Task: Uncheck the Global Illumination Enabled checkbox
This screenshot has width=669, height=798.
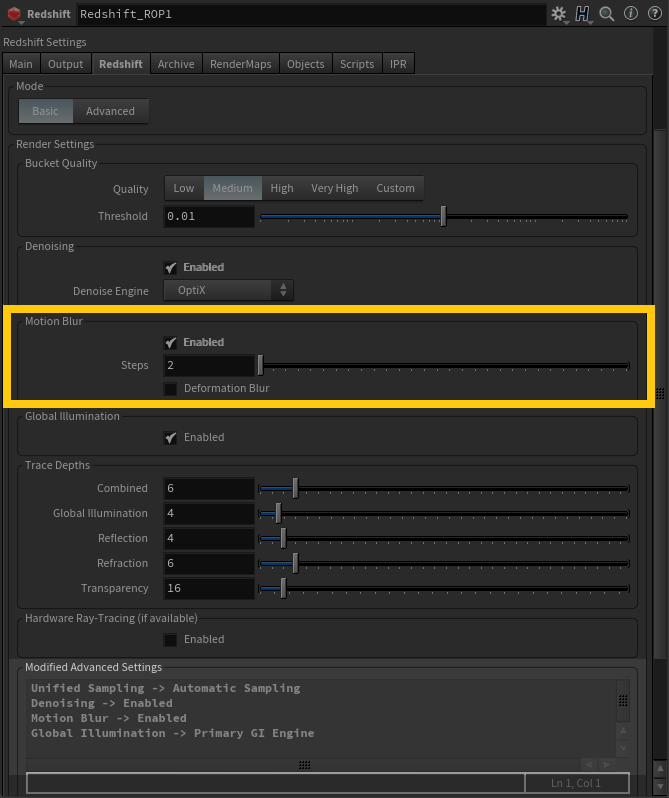Action: pyautogui.click(x=171, y=437)
